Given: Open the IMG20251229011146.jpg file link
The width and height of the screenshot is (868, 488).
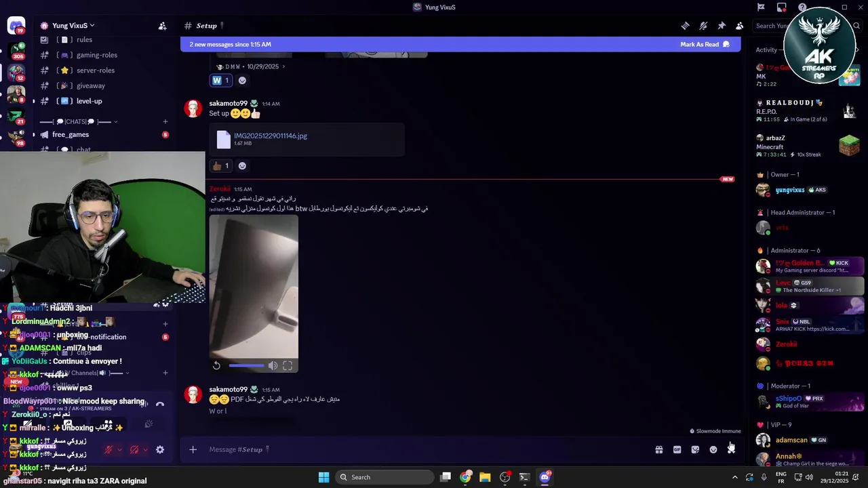Looking at the screenshot, I should (271, 136).
